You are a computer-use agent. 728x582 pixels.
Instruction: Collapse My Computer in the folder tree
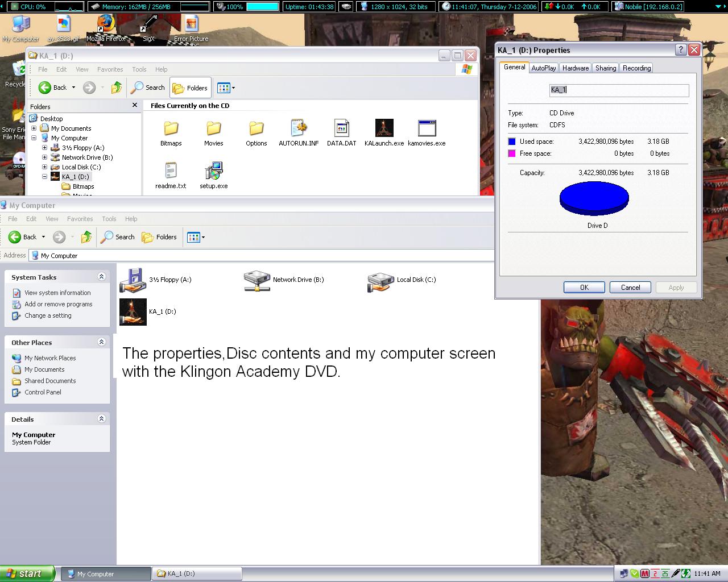point(34,138)
